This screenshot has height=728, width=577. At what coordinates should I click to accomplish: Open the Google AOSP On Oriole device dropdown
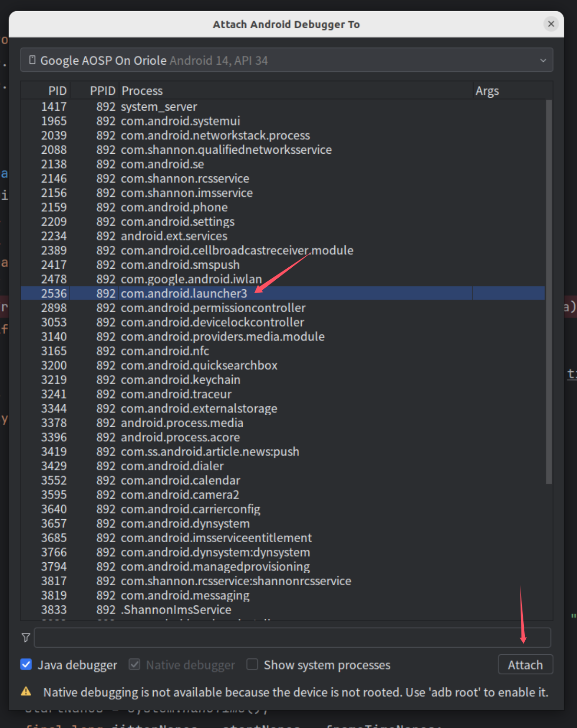(286, 60)
